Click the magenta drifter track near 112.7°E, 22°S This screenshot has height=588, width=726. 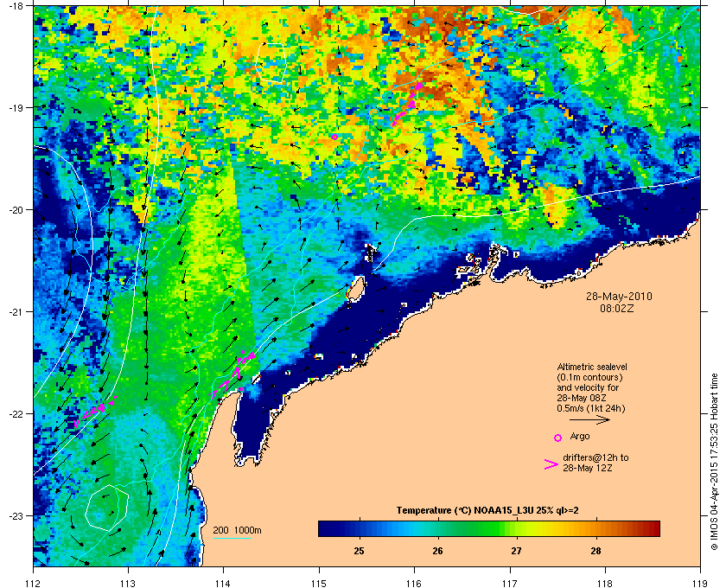click(x=95, y=410)
